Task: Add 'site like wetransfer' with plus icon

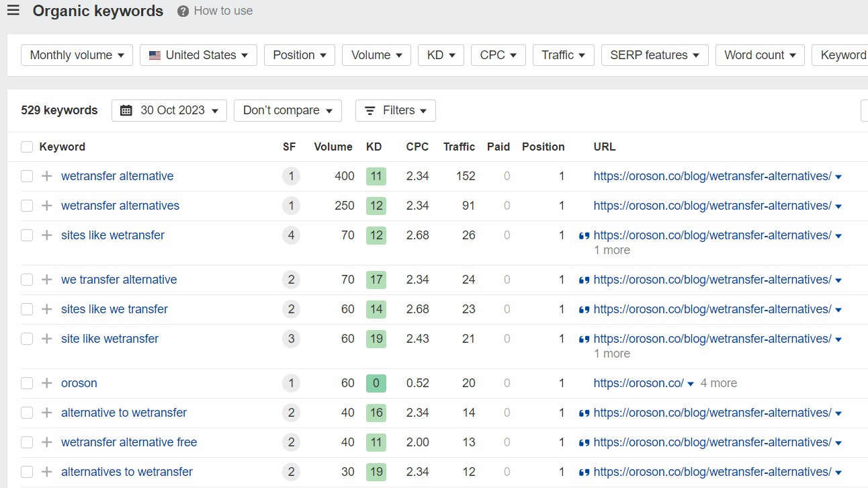Action: (x=46, y=339)
